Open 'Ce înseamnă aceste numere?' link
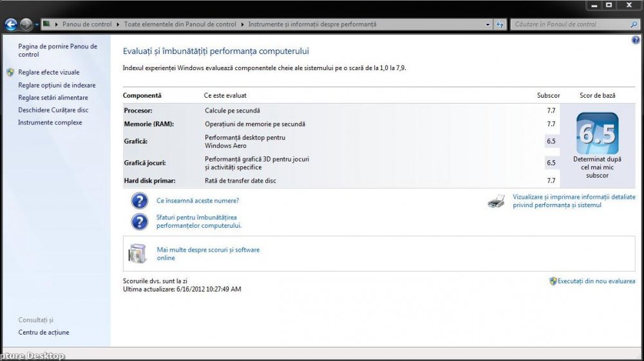This screenshot has height=361, width=644. pos(198,201)
